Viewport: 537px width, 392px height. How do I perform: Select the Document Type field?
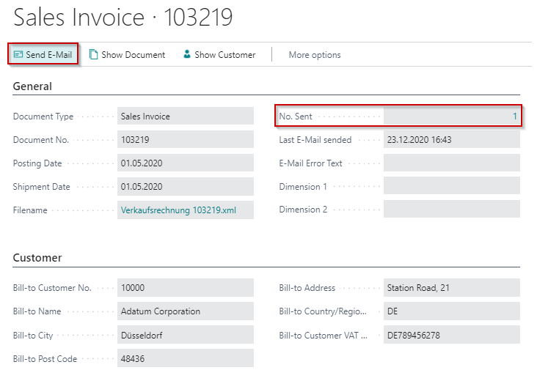point(185,117)
